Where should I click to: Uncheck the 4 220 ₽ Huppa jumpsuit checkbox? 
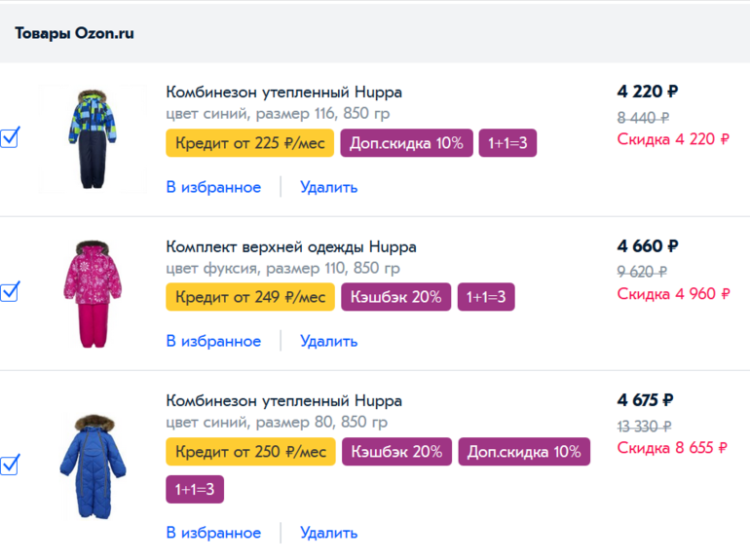tap(9, 138)
